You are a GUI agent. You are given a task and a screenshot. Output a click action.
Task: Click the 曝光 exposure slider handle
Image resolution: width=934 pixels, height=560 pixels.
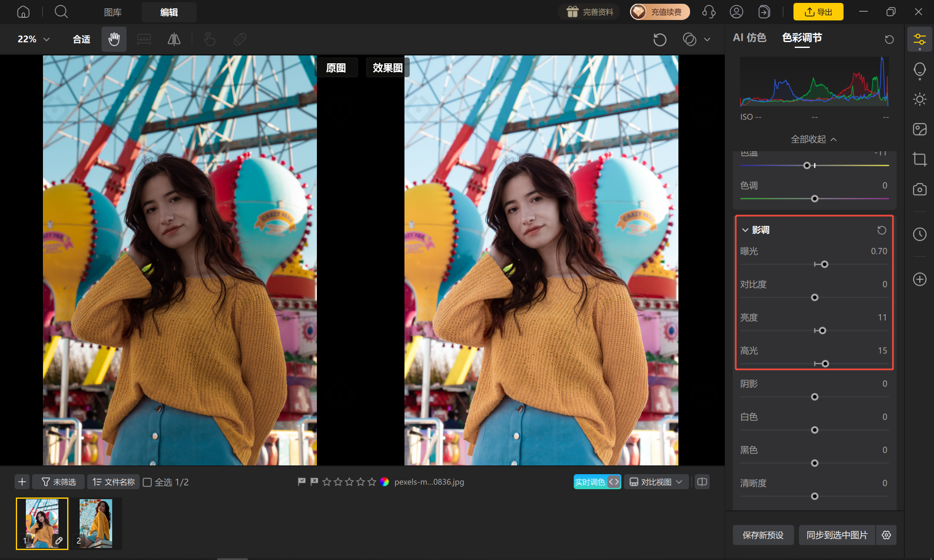(824, 264)
